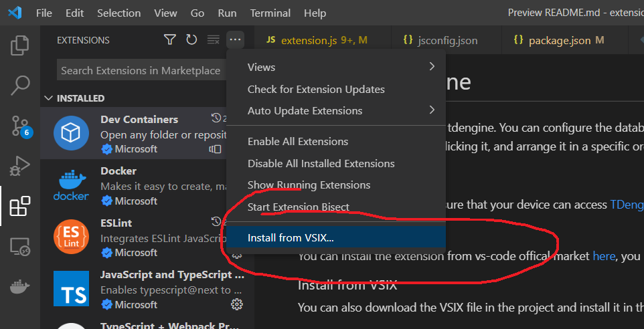Choose Install from VSIX...
Screen dimensions: 644x329
pos(336,237)
